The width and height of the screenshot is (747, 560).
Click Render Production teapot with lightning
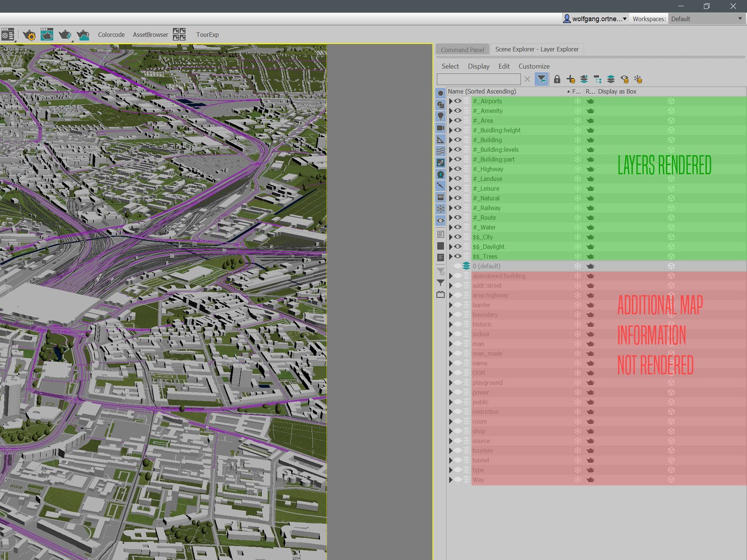coord(65,35)
